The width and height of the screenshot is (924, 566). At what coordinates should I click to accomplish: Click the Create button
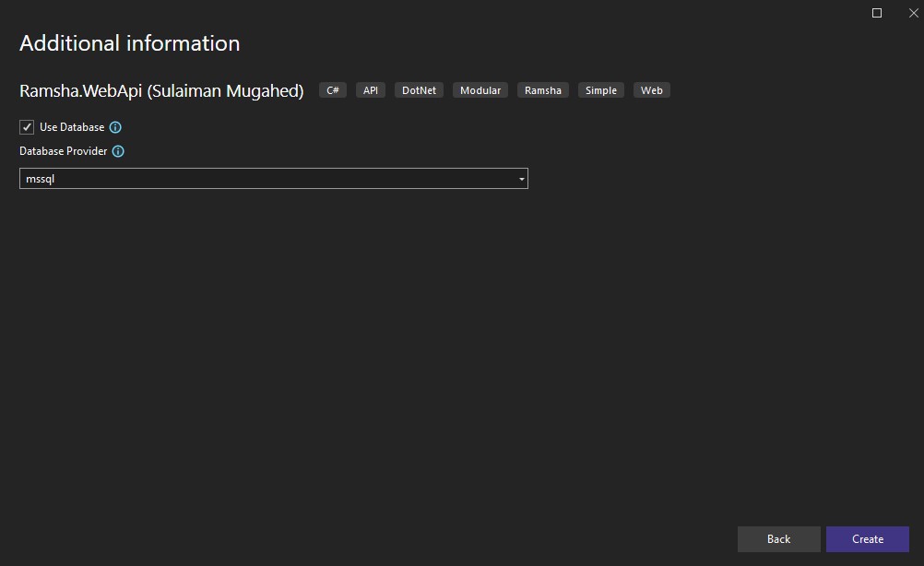(866, 538)
